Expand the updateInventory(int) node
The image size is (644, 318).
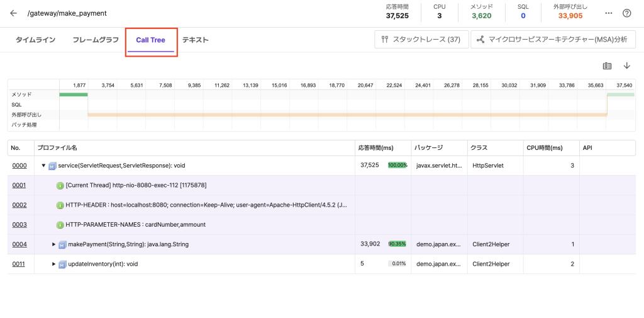(x=53, y=264)
